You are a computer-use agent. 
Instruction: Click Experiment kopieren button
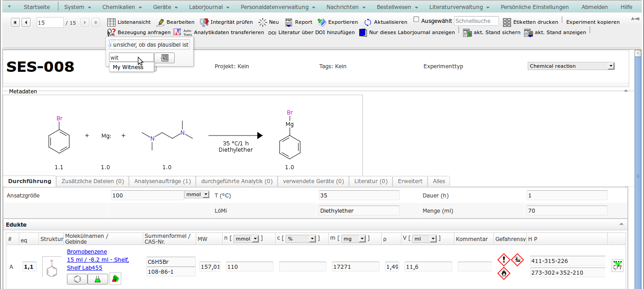(593, 22)
